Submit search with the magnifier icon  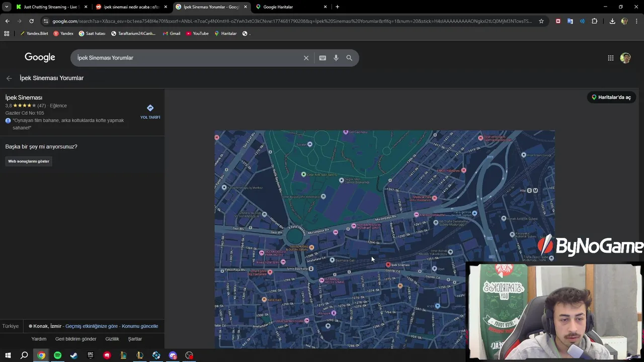pos(349,58)
